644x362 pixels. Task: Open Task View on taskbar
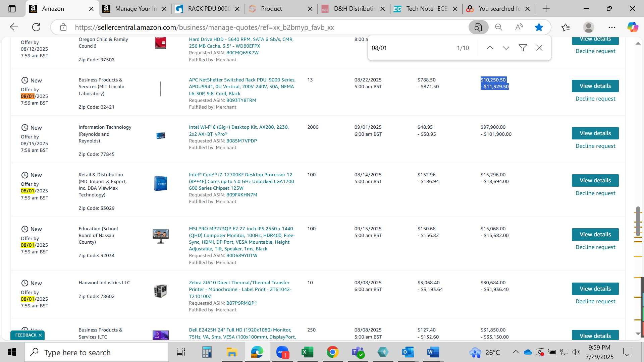(181, 352)
